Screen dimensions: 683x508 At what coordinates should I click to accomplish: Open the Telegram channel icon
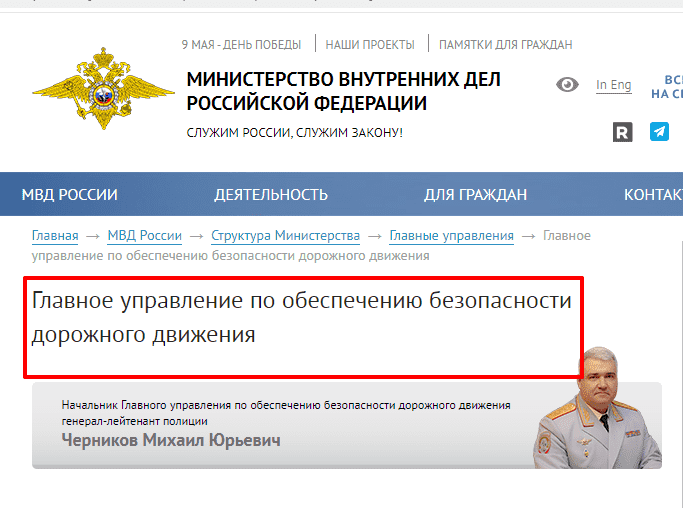[659, 132]
